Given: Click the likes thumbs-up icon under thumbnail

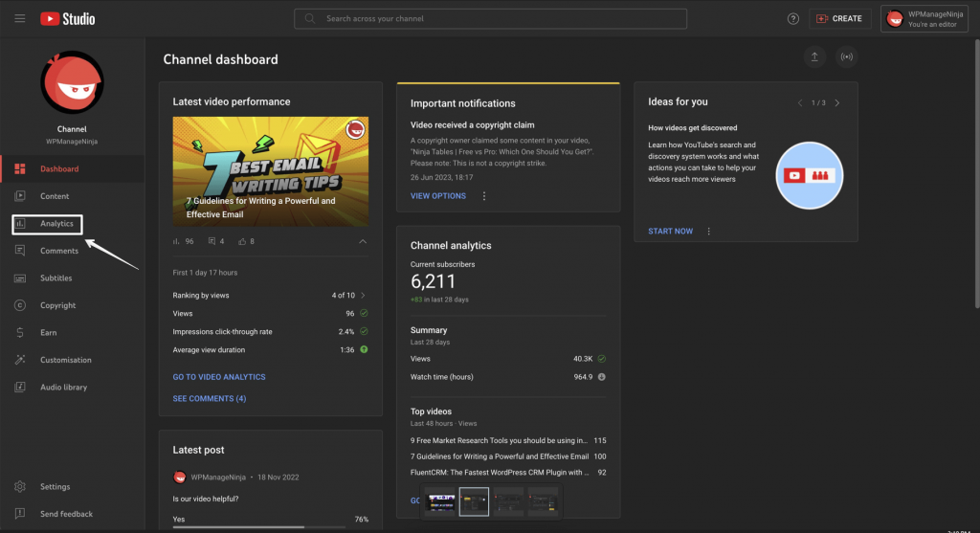Looking at the screenshot, I should point(242,241).
